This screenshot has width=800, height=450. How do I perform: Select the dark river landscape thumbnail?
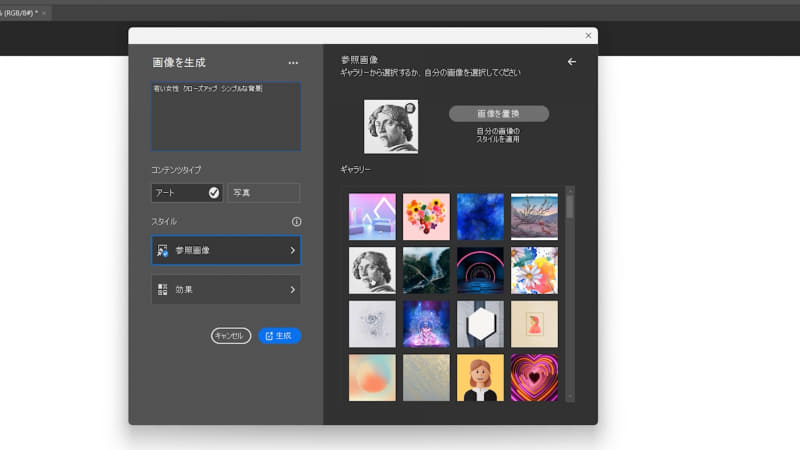point(426,270)
